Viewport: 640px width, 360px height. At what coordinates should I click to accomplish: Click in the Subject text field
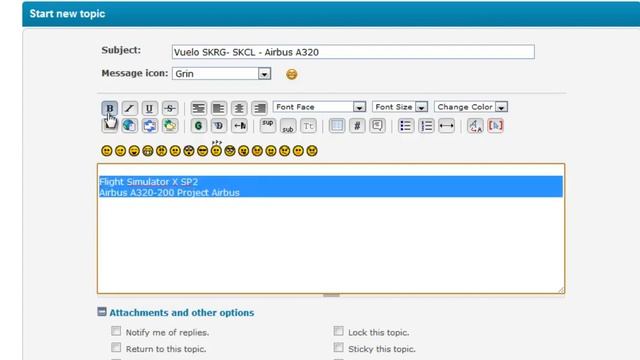[x=353, y=52]
